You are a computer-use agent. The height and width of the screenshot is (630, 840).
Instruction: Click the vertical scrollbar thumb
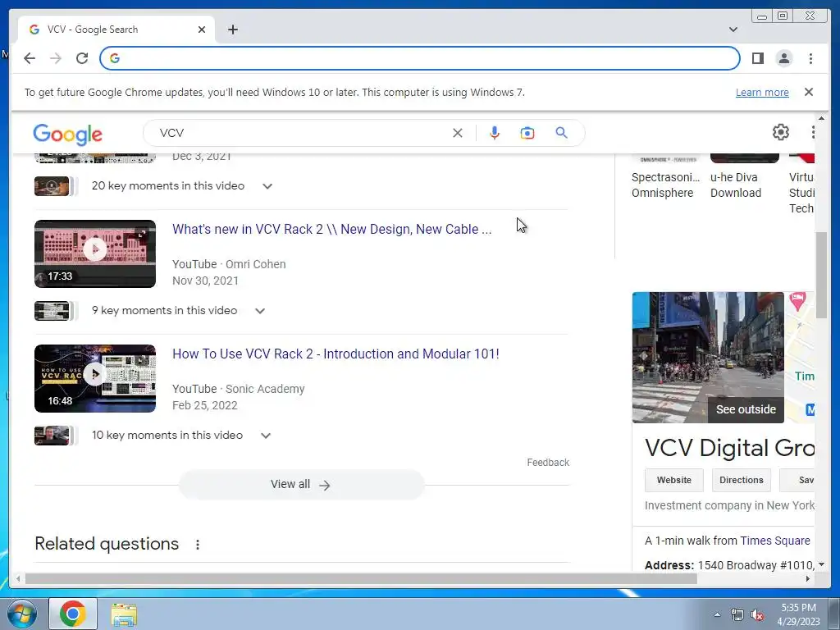pyautogui.click(x=821, y=276)
